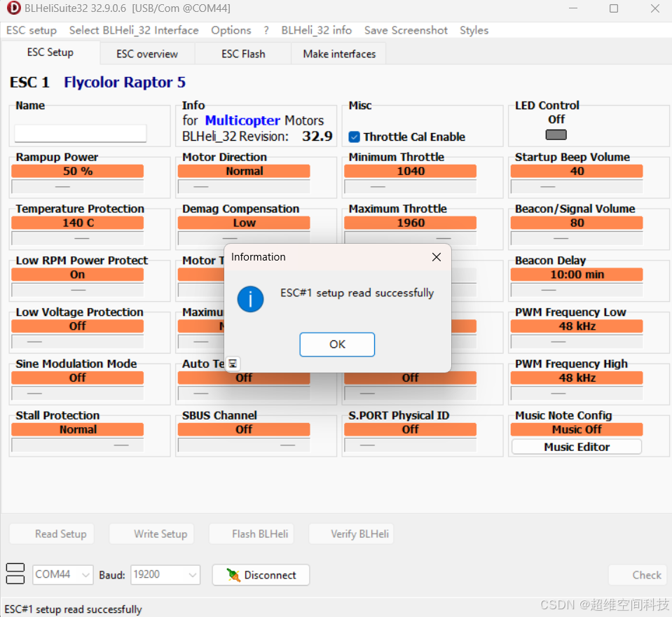672x617 pixels.
Task: Toggle the Throttle Cal Enable checkbox
Action: coord(354,137)
